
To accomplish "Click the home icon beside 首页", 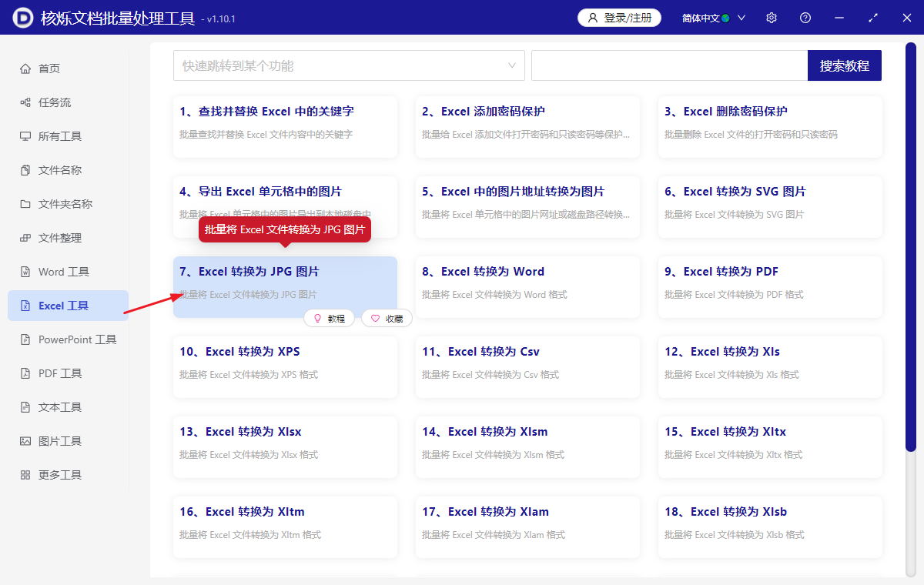I will tap(25, 69).
